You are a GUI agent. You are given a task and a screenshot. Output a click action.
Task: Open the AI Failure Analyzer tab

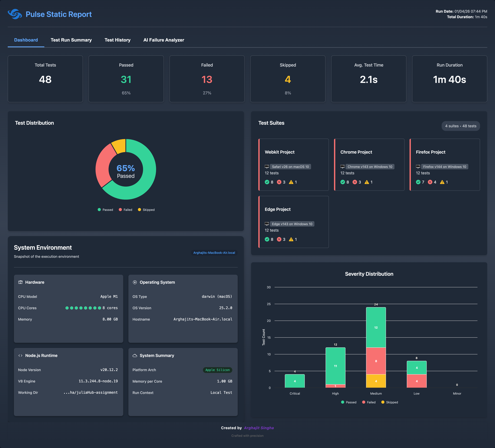coord(164,40)
